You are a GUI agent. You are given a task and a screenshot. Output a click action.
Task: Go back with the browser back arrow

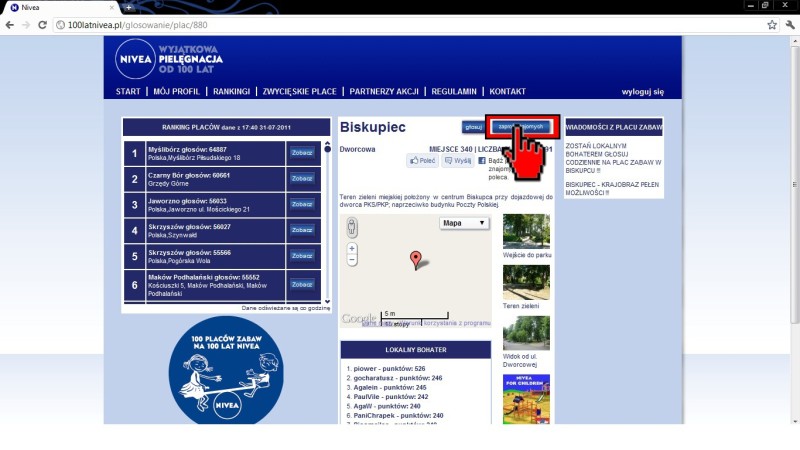9,25
